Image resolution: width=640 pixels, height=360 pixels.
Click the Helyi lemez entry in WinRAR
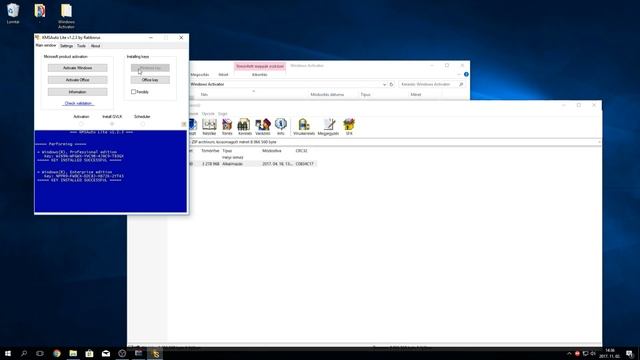click(233, 157)
